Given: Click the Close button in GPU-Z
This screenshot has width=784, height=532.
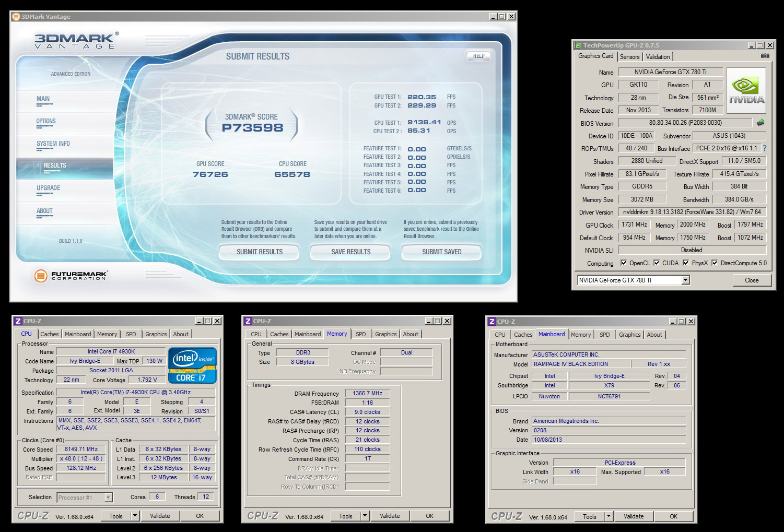Looking at the screenshot, I should tap(752, 280).
